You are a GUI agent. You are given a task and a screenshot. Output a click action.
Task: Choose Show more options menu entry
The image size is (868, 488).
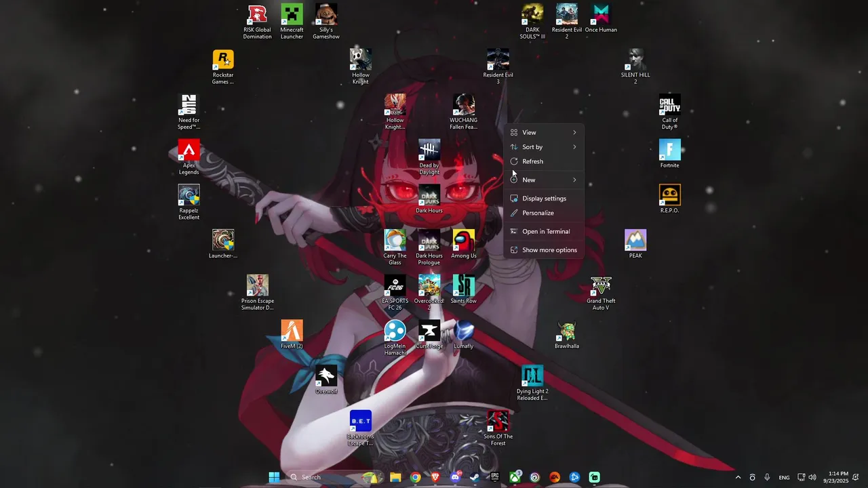click(x=544, y=250)
